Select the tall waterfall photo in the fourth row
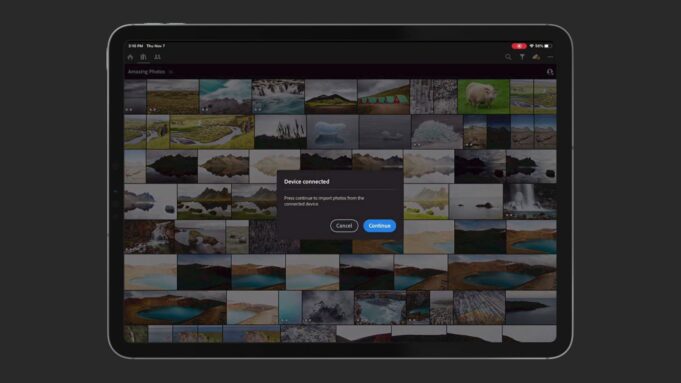The width and height of the screenshot is (681, 383). pyautogui.click(x=530, y=201)
